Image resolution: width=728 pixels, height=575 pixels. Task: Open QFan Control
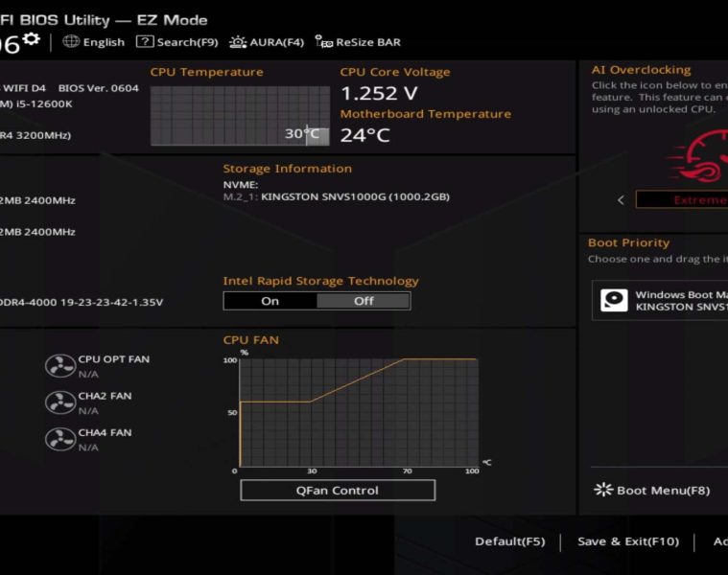(x=338, y=490)
